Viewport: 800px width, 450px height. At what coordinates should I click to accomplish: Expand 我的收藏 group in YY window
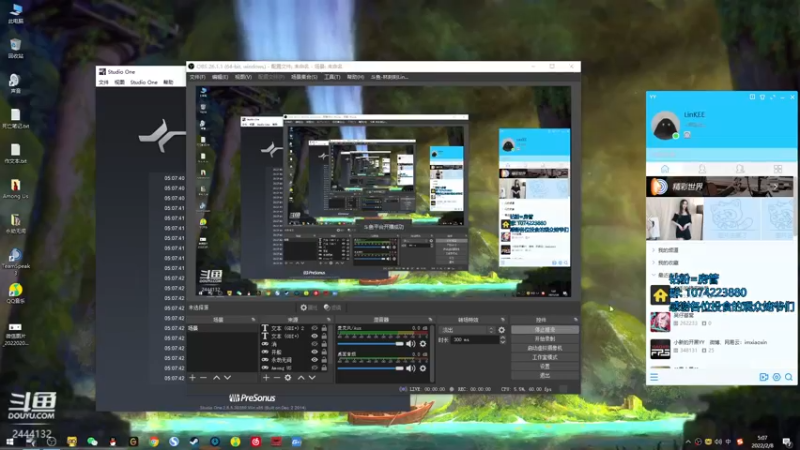pos(654,262)
